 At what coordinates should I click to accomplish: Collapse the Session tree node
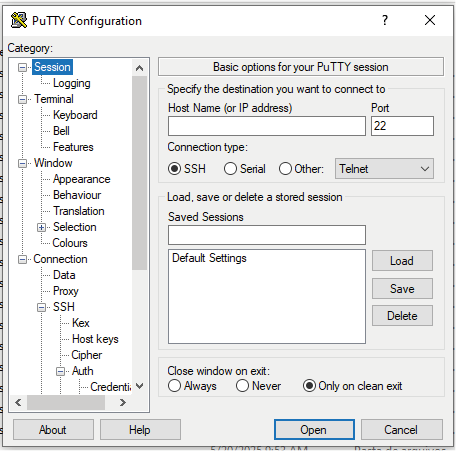tap(22, 67)
